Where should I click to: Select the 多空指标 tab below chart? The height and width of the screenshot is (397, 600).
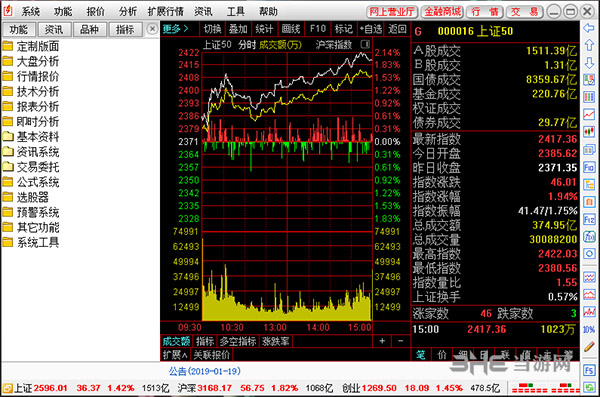tap(238, 341)
